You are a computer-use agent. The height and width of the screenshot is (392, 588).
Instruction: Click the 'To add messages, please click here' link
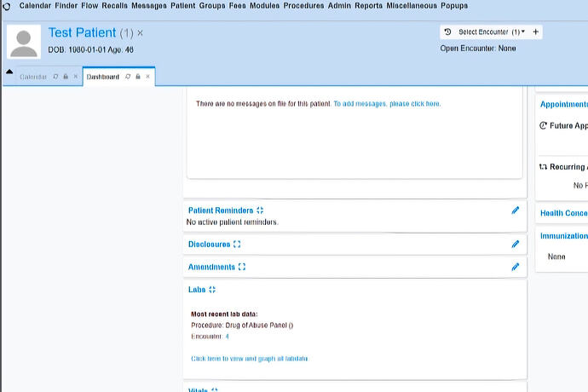click(387, 103)
